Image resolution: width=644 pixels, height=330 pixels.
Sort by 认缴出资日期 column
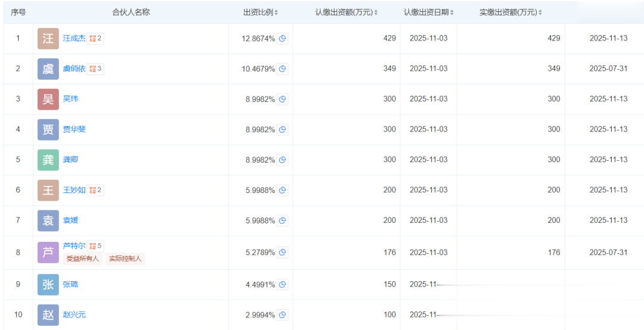coord(452,13)
